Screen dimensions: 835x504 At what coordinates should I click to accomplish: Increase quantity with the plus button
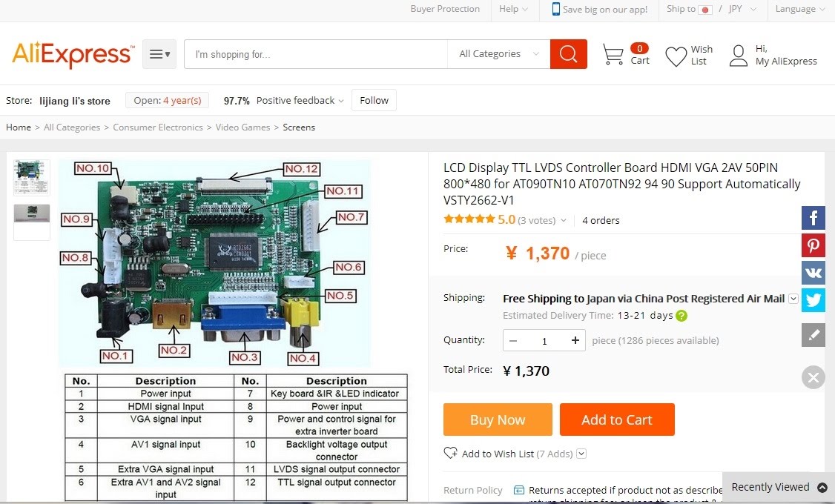tap(575, 341)
